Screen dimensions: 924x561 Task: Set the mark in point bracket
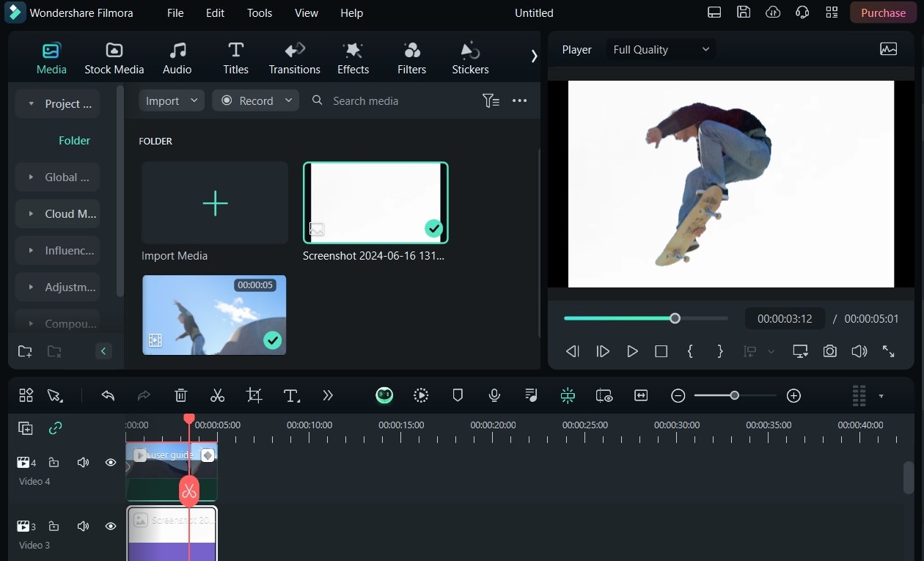coord(690,351)
